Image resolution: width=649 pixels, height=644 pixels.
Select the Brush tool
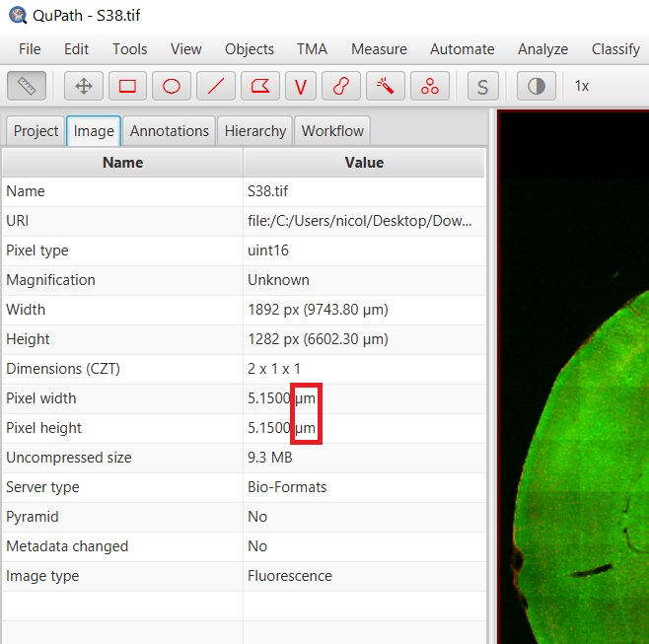340,86
